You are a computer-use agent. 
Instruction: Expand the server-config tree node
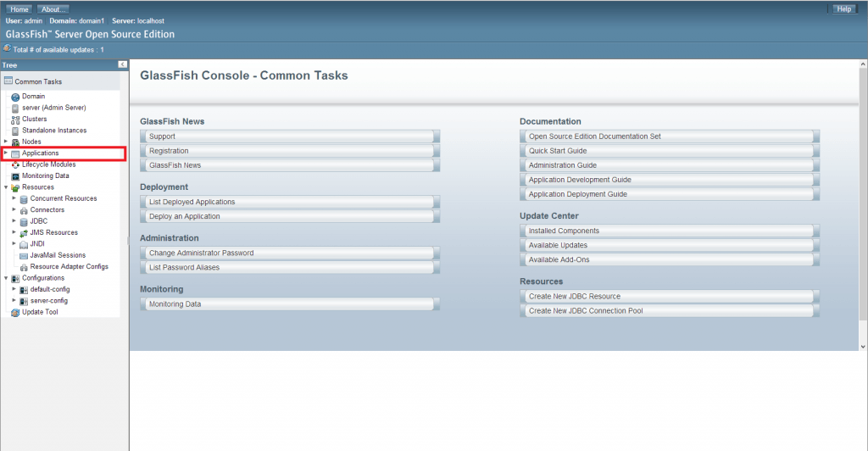(x=14, y=301)
